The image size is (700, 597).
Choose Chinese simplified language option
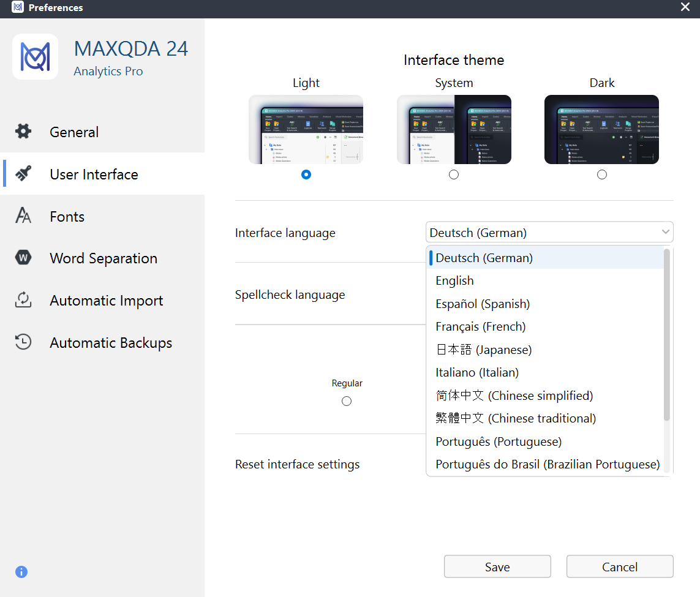pyautogui.click(x=546, y=396)
